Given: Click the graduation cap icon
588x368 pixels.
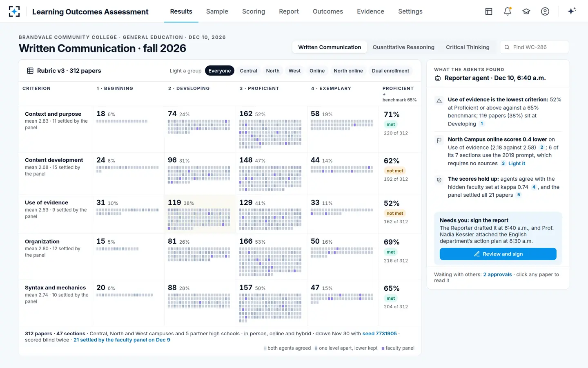Looking at the screenshot, I should coord(526,11).
